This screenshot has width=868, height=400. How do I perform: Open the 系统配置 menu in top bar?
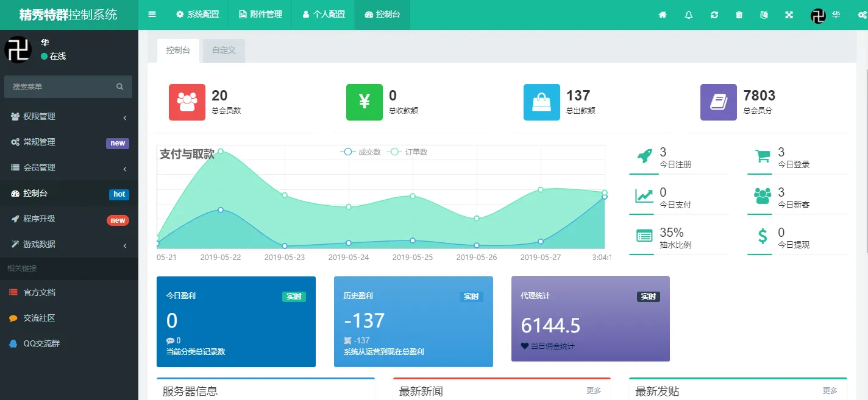pyautogui.click(x=197, y=15)
